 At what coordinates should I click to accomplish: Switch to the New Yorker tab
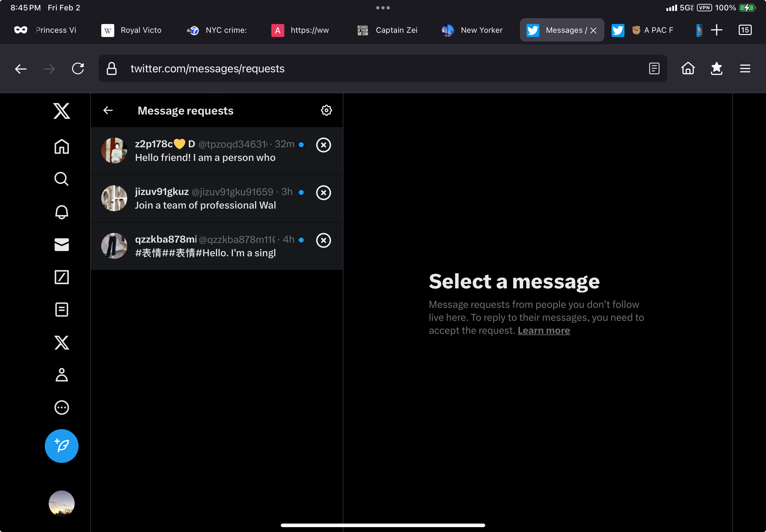[x=472, y=30]
